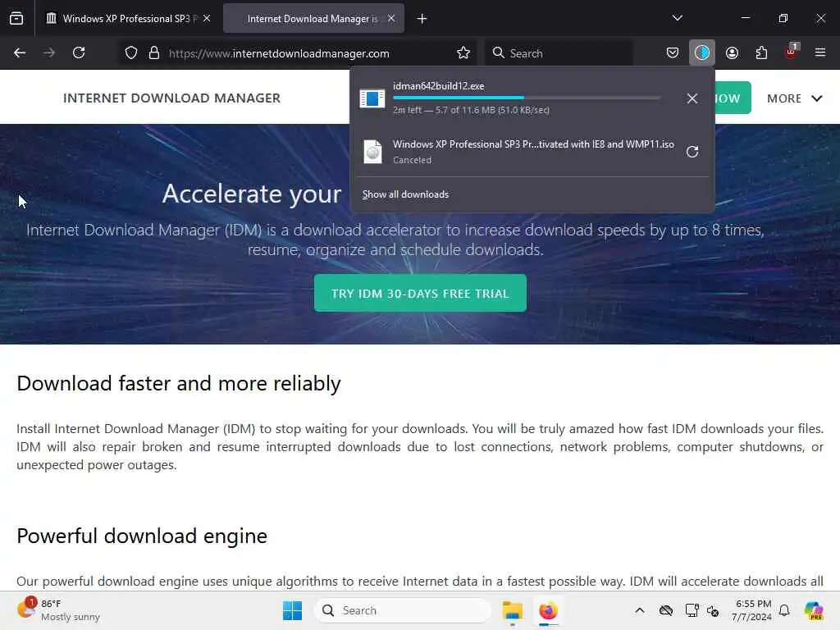
Task: Click the taskbar Search box
Action: click(x=402, y=610)
